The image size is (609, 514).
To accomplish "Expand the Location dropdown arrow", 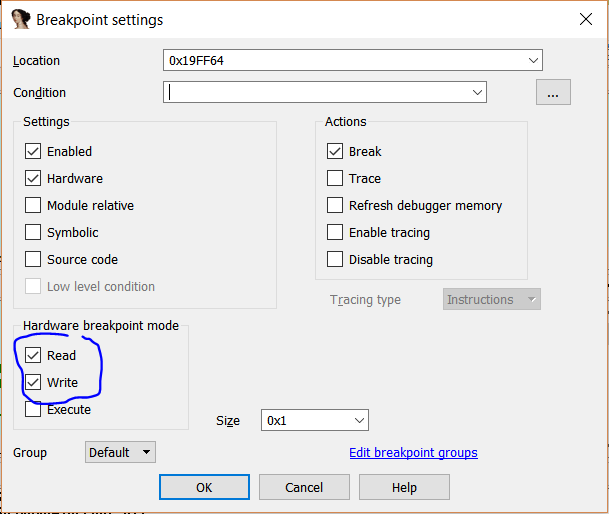I will coord(533,61).
